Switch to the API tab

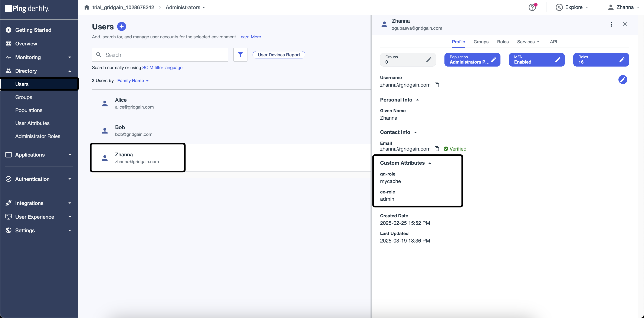pos(553,42)
